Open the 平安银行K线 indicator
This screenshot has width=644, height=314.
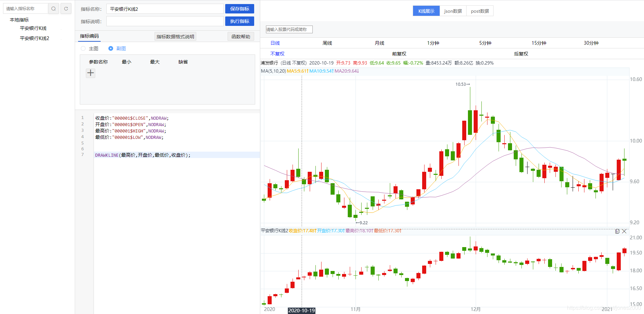[x=33, y=28]
